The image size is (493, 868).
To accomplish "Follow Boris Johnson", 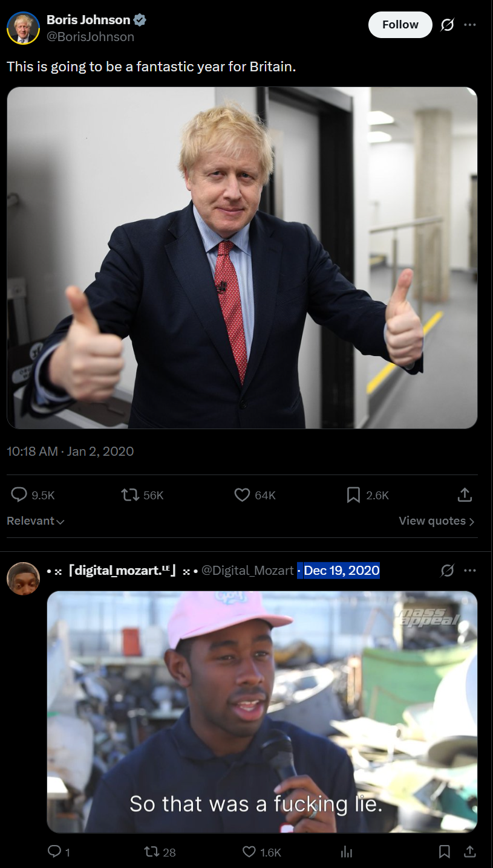I will point(400,25).
